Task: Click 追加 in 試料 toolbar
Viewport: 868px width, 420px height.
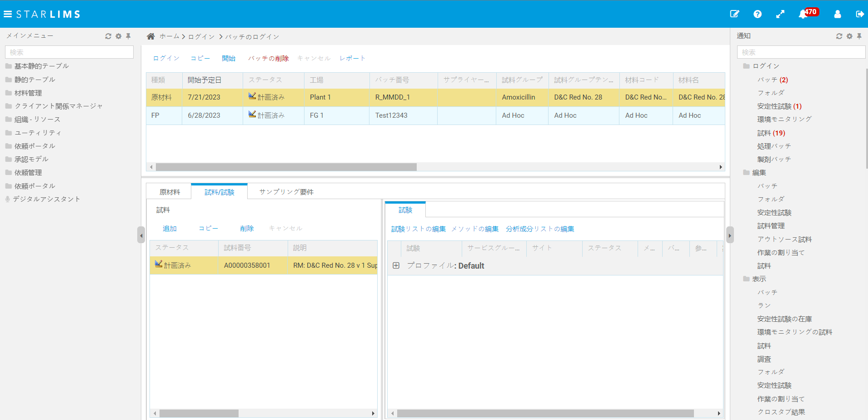Action: point(170,228)
